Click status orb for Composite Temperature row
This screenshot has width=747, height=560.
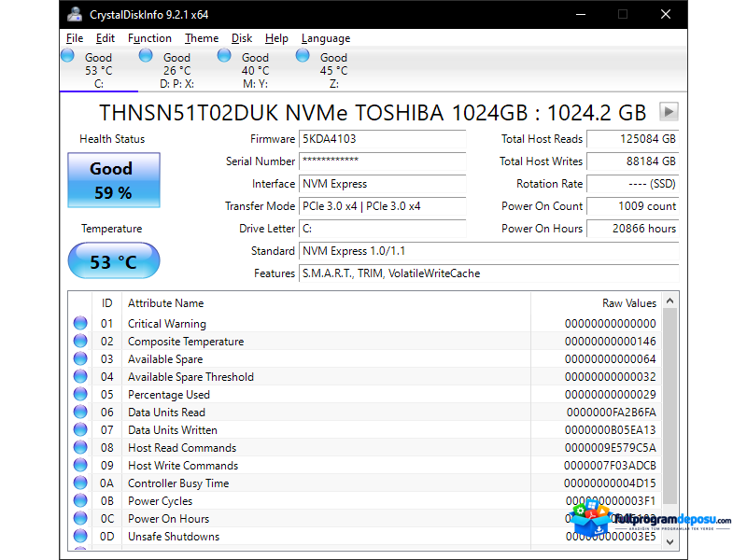coord(80,341)
